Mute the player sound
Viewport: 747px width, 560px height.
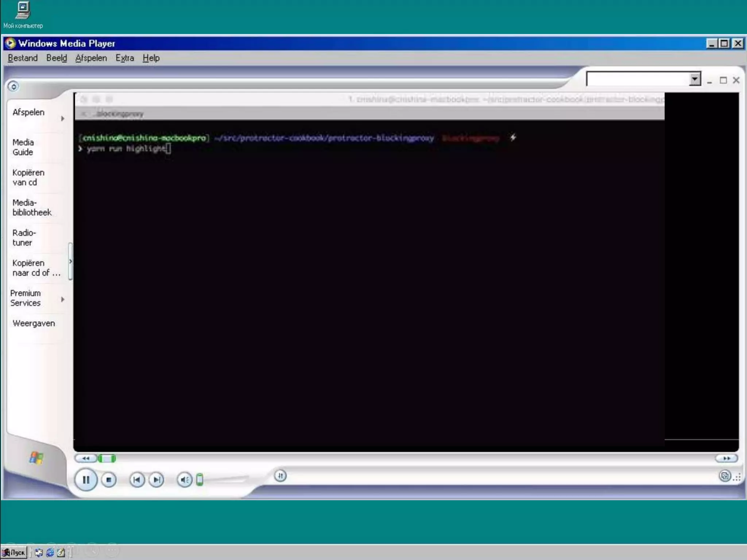(185, 480)
